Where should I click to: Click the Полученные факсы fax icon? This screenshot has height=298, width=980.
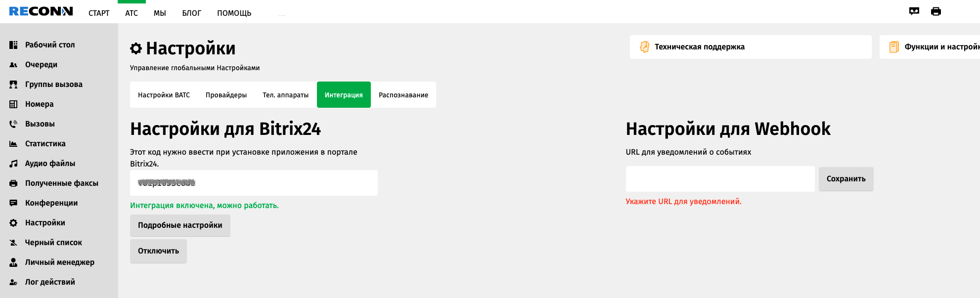(13, 183)
